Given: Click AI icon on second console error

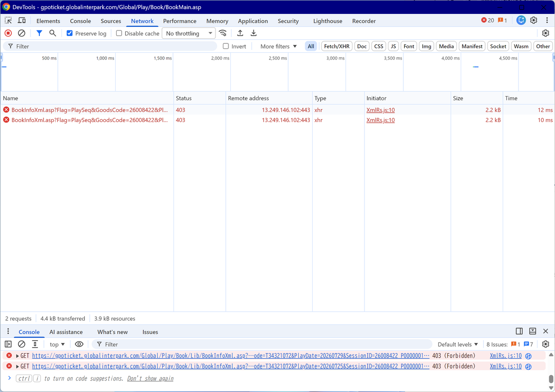Looking at the screenshot, I should point(528,367).
